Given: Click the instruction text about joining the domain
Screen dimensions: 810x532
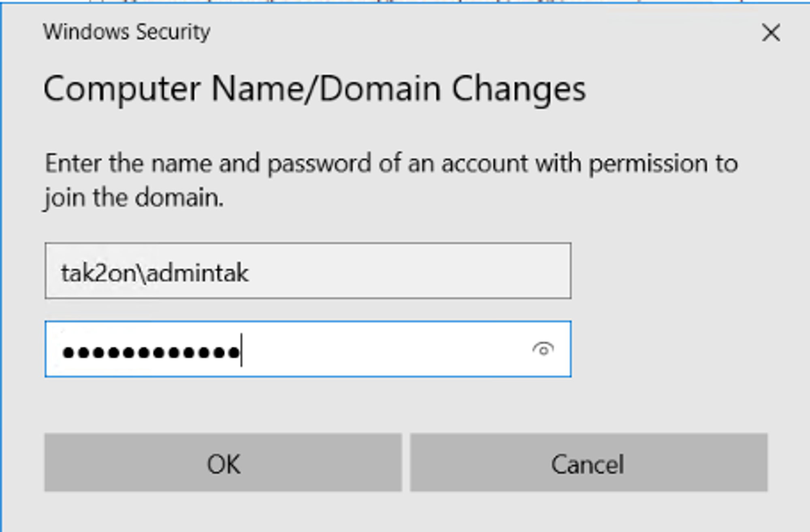Looking at the screenshot, I should point(391,181).
